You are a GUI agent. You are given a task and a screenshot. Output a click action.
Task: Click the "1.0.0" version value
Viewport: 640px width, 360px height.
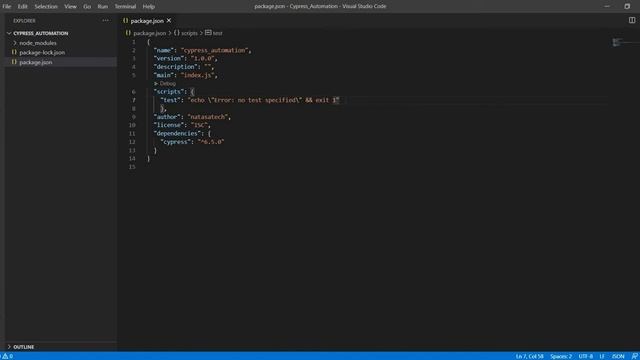click(x=202, y=58)
